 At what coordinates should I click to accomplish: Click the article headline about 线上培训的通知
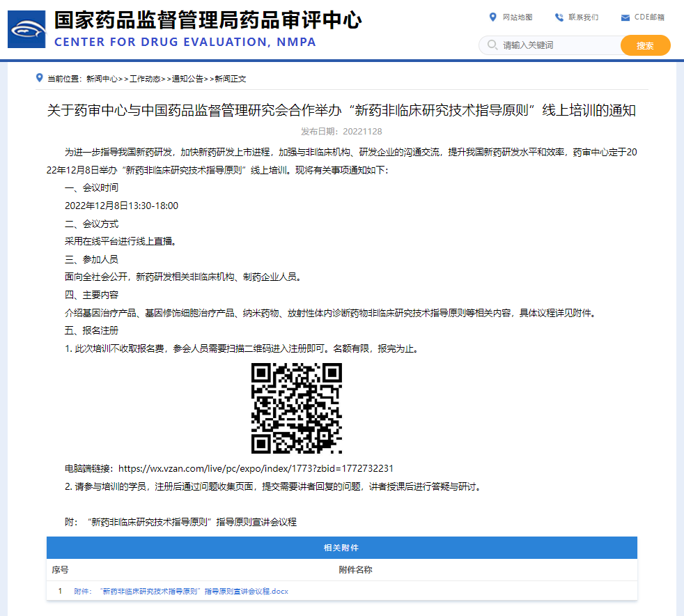pyautogui.click(x=341, y=110)
